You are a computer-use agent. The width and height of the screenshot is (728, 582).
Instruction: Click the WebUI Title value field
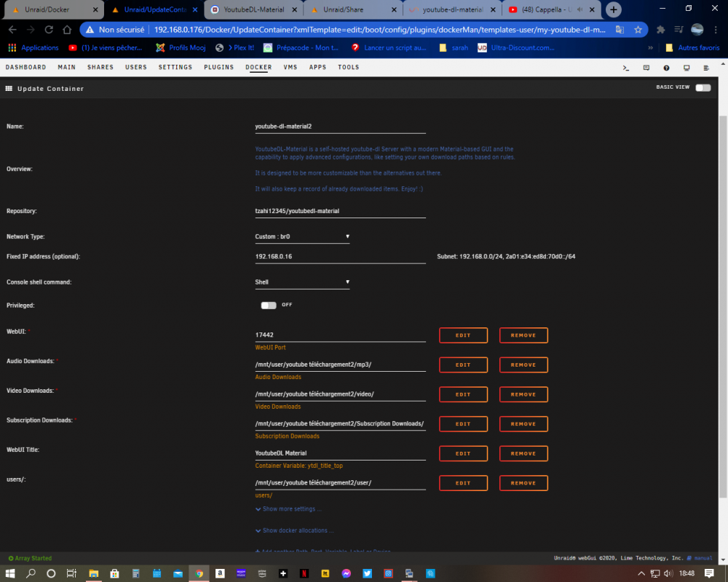click(x=340, y=453)
